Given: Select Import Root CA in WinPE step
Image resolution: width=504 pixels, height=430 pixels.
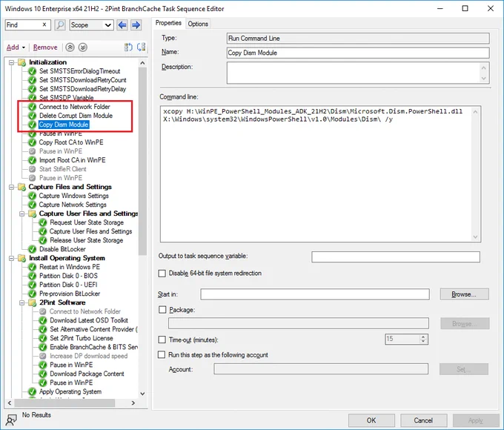Looking at the screenshot, I should (72, 160).
